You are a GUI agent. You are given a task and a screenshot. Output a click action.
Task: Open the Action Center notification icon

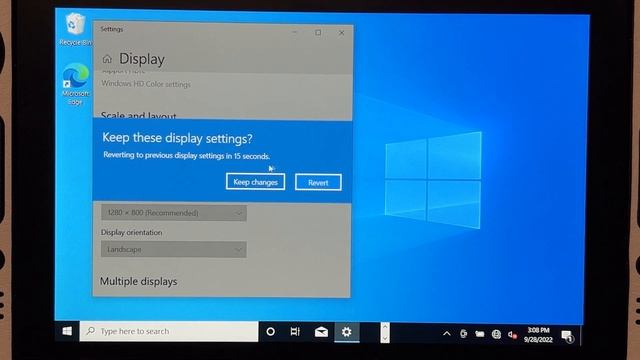tap(567, 336)
